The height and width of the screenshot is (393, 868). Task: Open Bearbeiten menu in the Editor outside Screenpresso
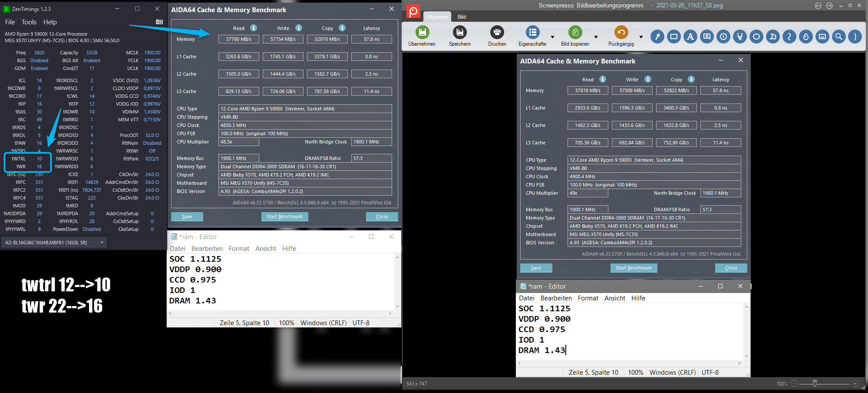click(207, 249)
